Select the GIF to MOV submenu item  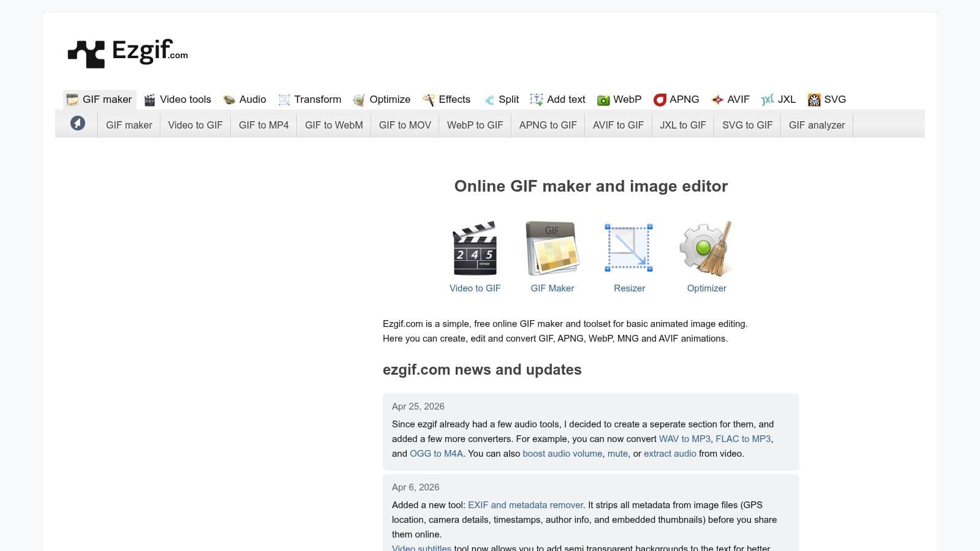click(405, 125)
